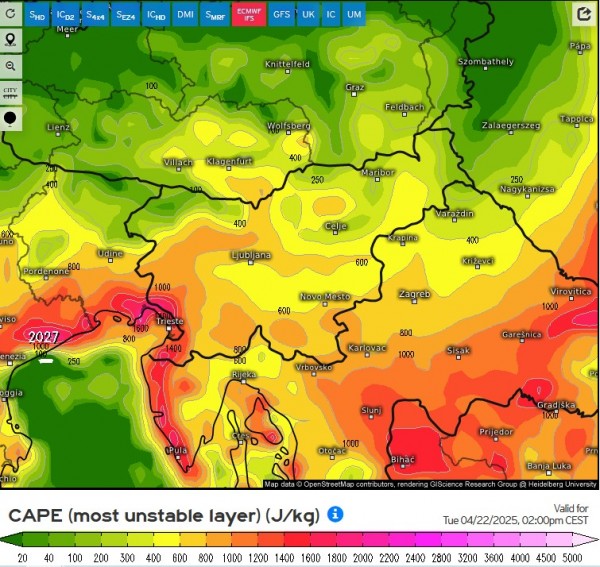600x567 pixels.
Task: Click the Graz city label
Action: (x=355, y=87)
